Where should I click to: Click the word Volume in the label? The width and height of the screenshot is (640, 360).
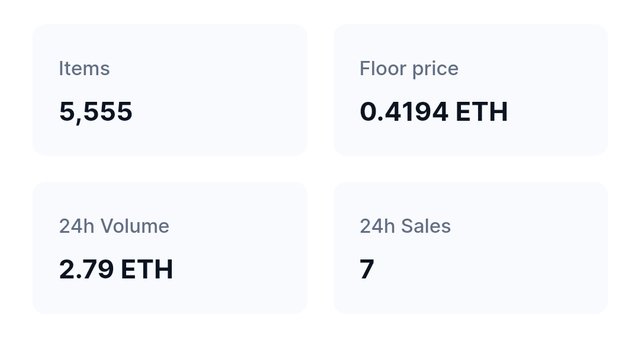tap(135, 226)
